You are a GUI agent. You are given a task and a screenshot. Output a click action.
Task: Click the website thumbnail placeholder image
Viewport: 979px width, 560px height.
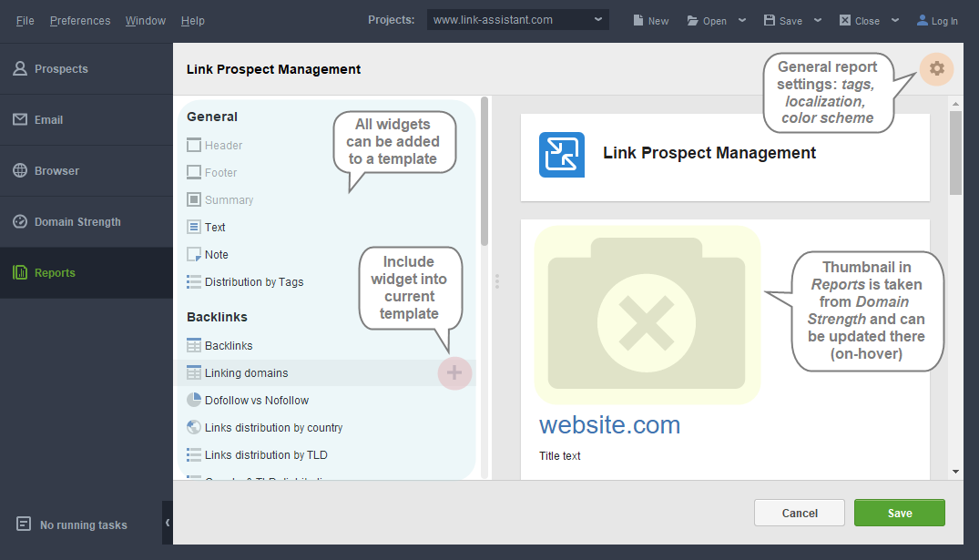point(647,315)
